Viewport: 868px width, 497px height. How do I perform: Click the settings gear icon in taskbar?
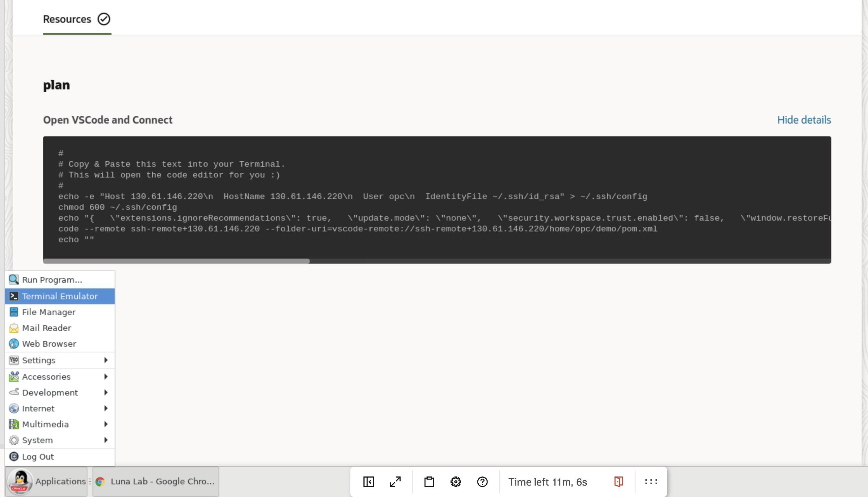(456, 481)
